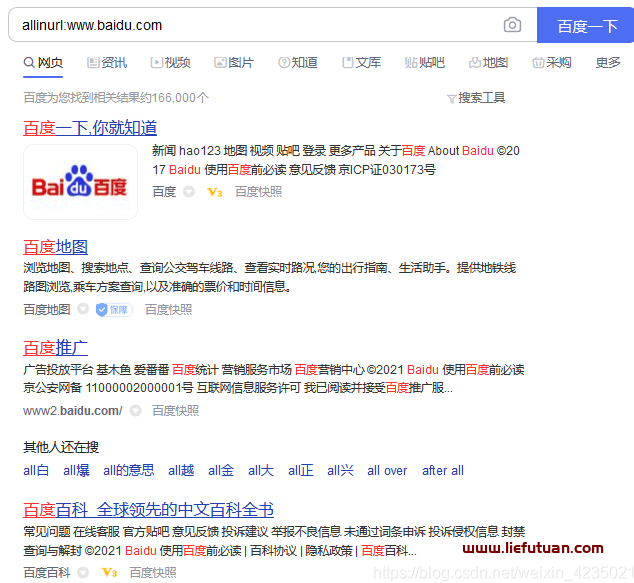Click related search all大
Image resolution: width=634 pixels, height=583 pixels.
261,471
